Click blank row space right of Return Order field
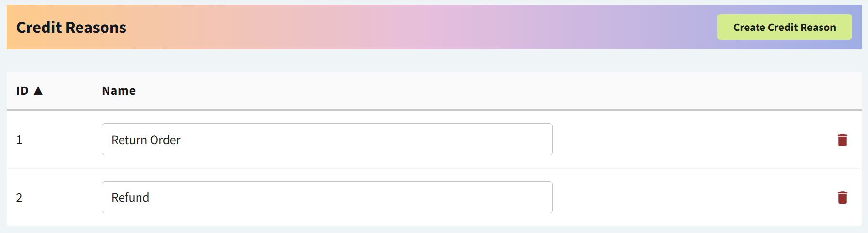 pyautogui.click(x=688, y=140)
